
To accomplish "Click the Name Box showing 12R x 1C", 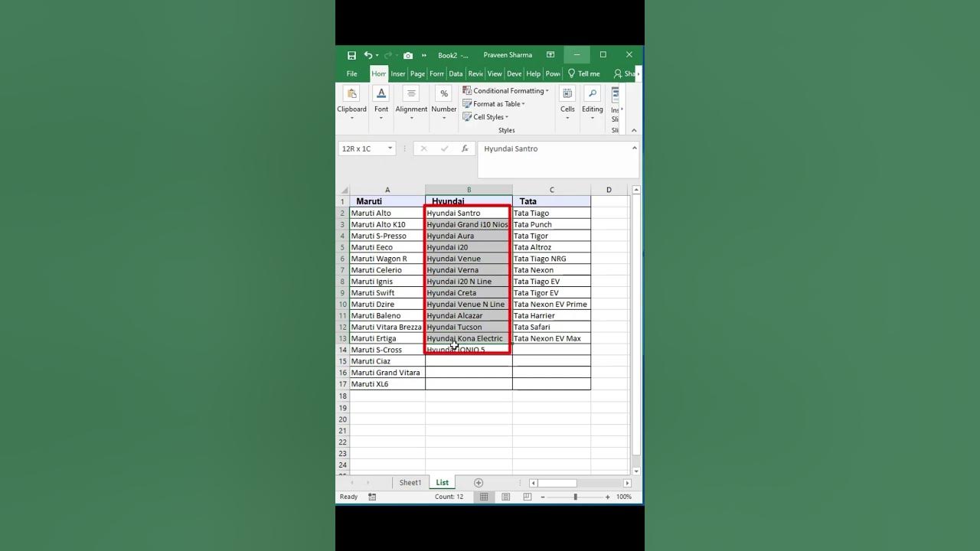I will [362, 148].
